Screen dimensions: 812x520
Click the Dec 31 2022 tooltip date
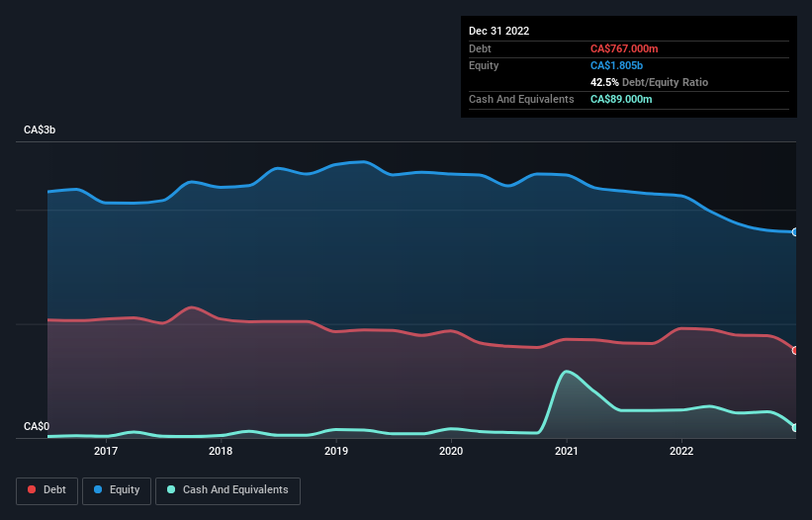(x=498, y=31)
